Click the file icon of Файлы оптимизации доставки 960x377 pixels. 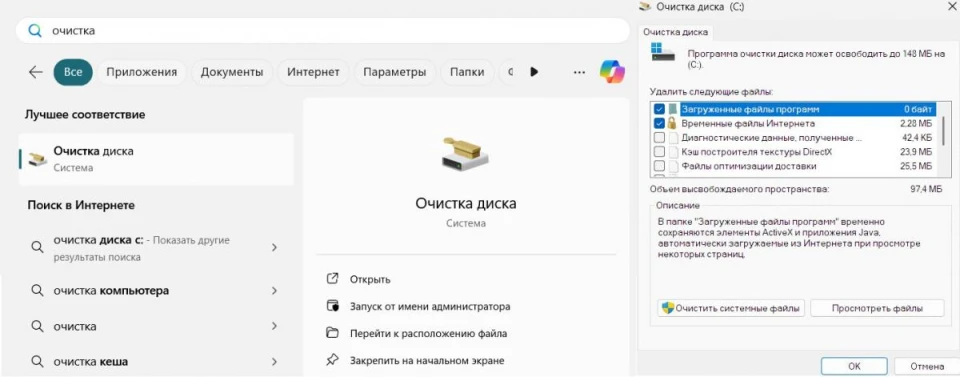click(672, 166)
